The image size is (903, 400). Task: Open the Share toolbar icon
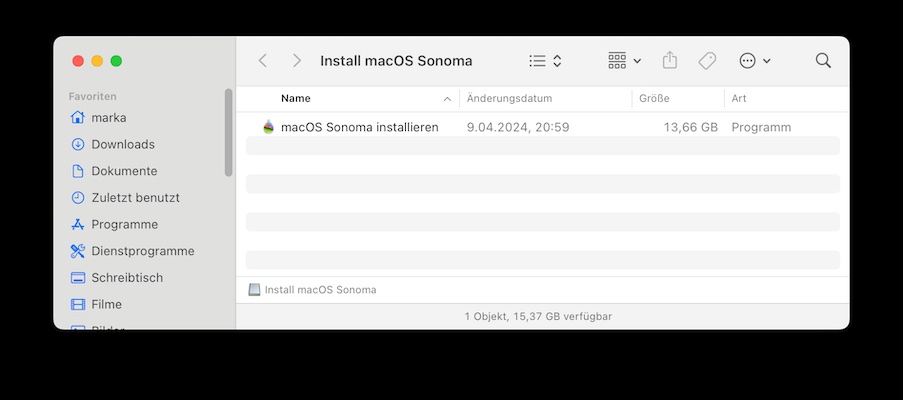(670, 61)
